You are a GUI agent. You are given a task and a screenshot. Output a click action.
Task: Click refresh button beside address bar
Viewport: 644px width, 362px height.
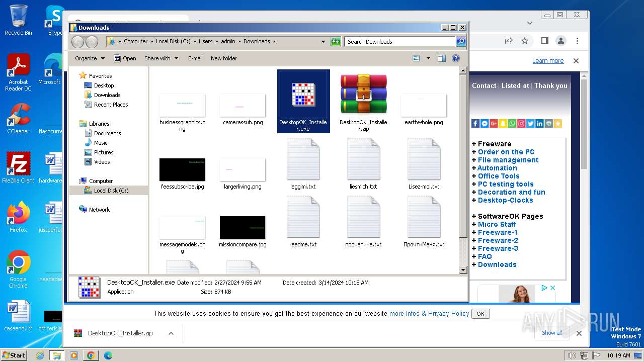coord(336,42)
